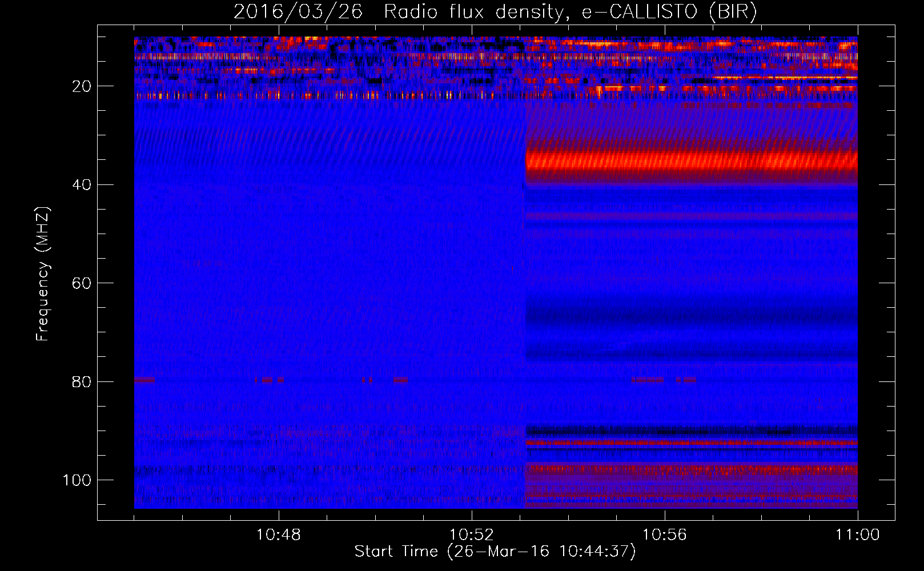The width and height of the screenshot is (924, 571).
Task: Click the bright red emission band near 35 MHz
Action: (x=691, y=161)
